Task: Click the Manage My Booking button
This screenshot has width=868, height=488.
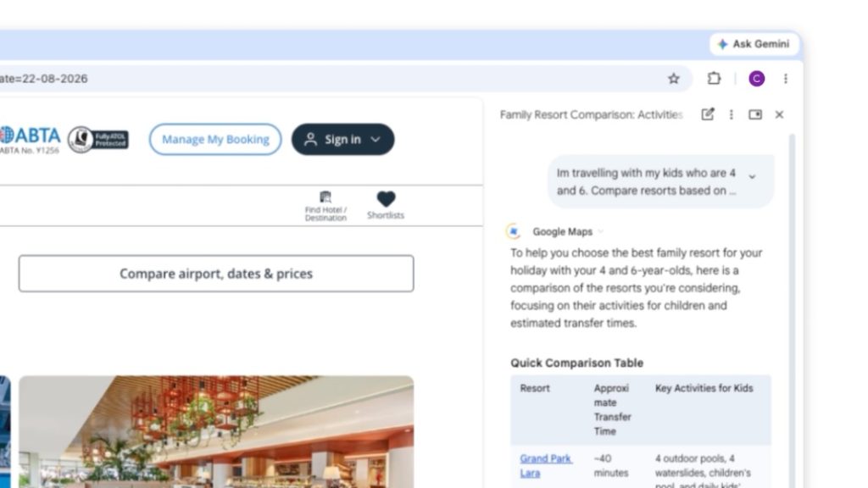Action: (215, 140)
